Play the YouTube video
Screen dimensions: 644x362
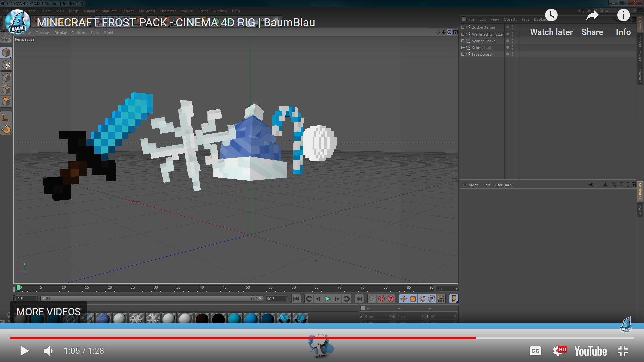click(24, 351)
